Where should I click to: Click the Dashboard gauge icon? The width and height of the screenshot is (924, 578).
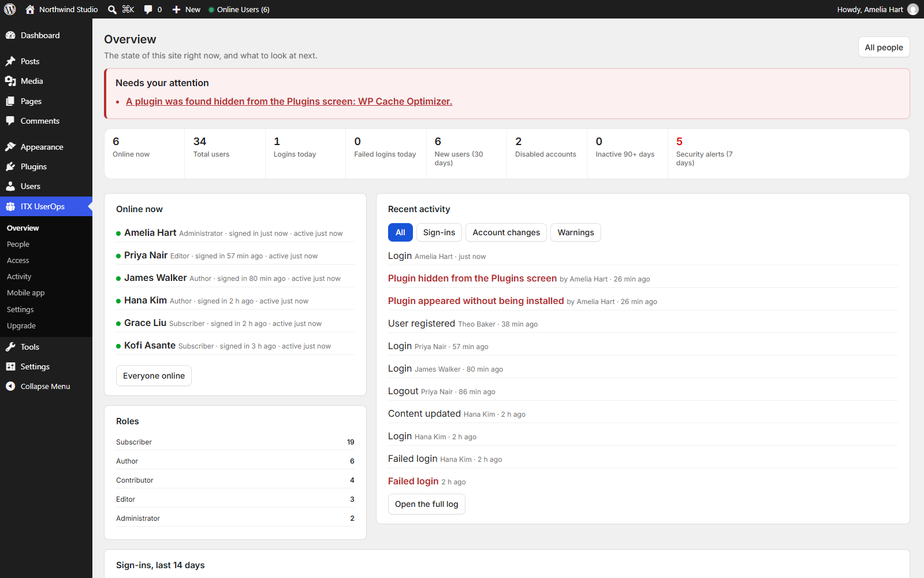[10, 35]
